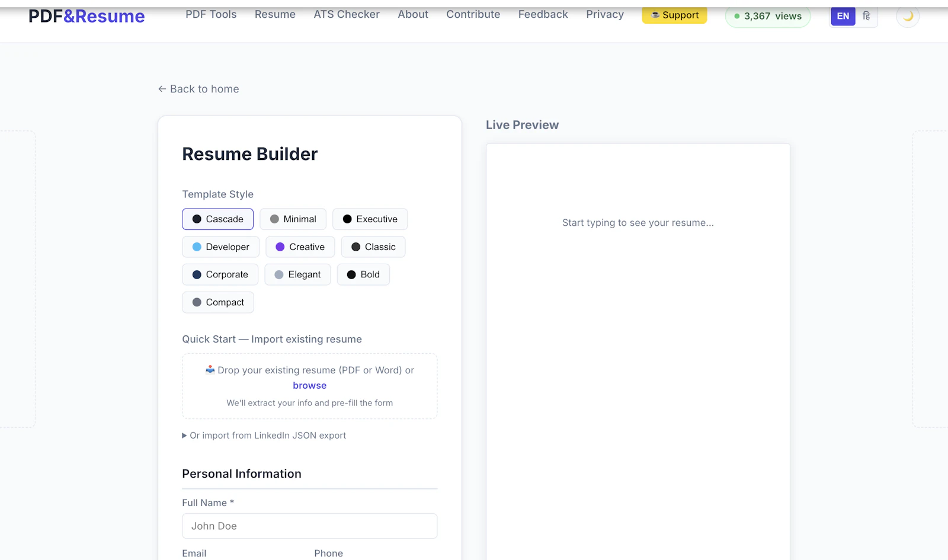Select the Creative template style

pos(300,247)
